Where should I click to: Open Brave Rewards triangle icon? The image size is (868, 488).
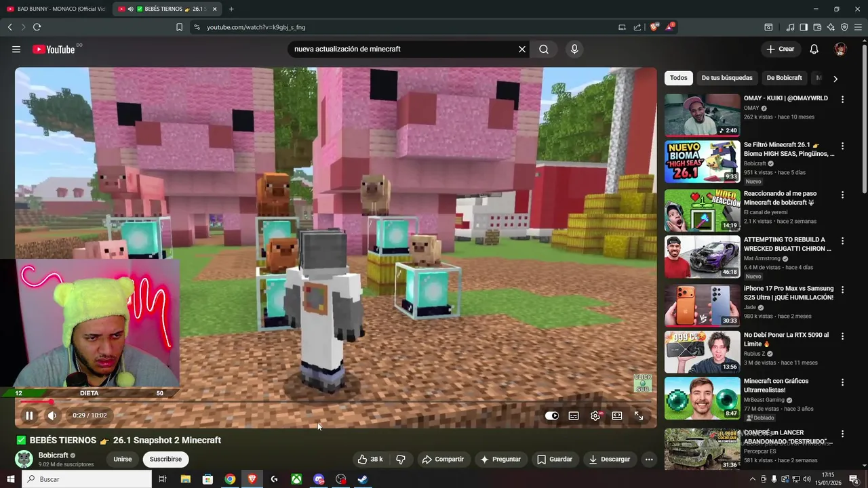pyautogui.click(x=670, y=27)
